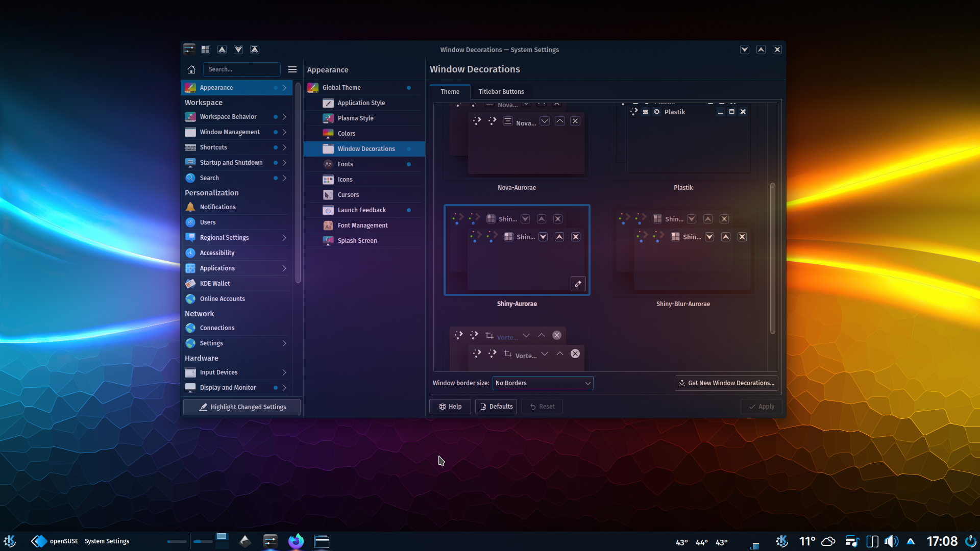Click the KDE Wallet icon

coord(190,284)
